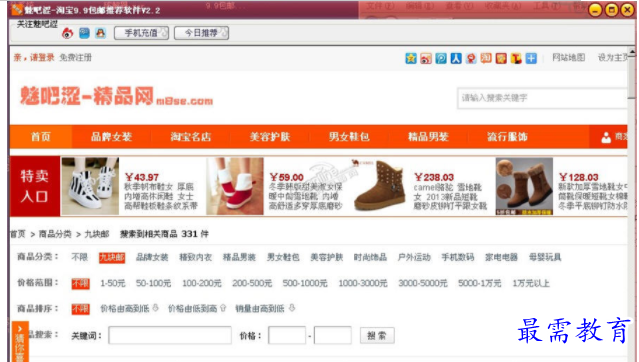Viewport: 639px width, 362px height.
Task: Click the page vertical scrollbar thumb
Action: [632, 77]
